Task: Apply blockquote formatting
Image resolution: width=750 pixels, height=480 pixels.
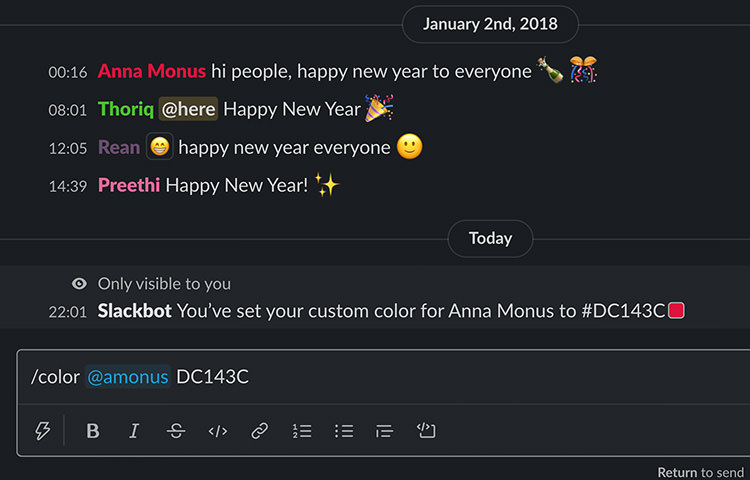Action: [x=385, y=431]
